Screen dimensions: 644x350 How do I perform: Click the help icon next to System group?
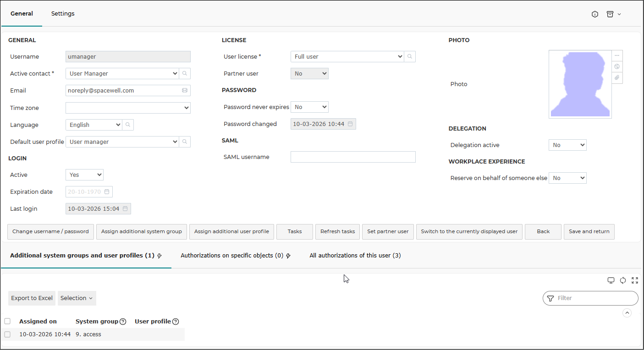(123, 322)
